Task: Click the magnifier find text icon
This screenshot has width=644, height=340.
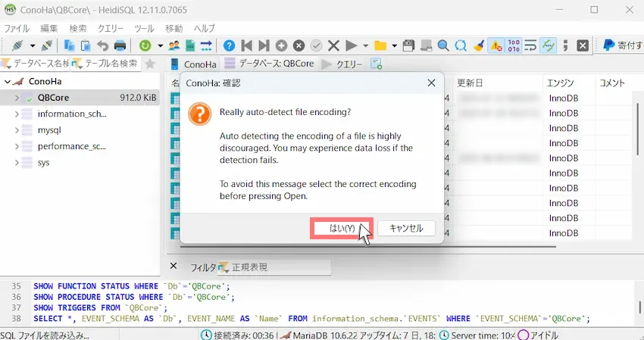Action: pos(442,45)
